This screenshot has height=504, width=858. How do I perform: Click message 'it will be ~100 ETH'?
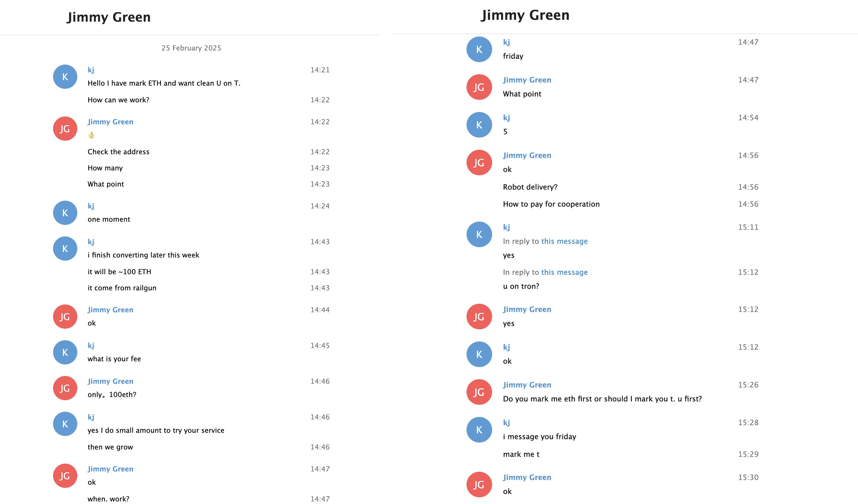pyautogui.click(x=119, y=272)
